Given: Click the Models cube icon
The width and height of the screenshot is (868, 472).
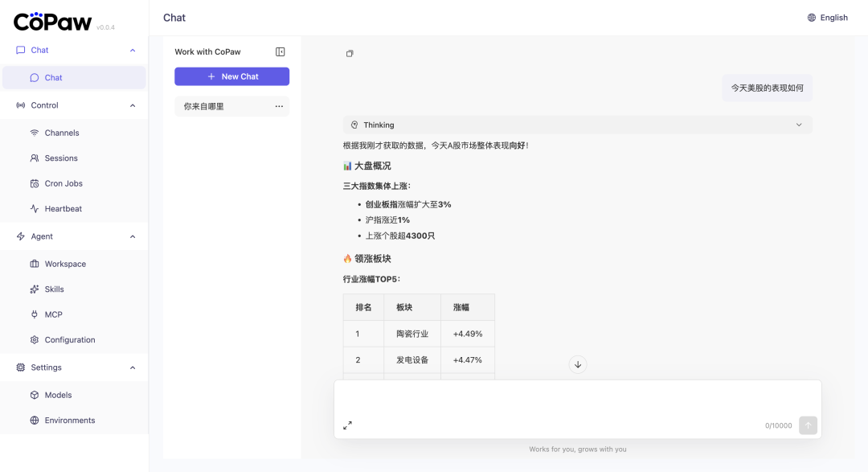Looking at the screenshot, I should pyautogui.click(x=35, y=395).
